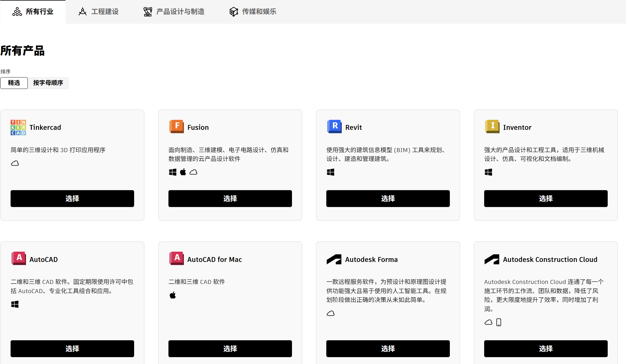Image resolution: width=626 pixels, height=364 pixels.
Task: Click the Autodesk Construction Cloud title text
Action: pos(550,260)
